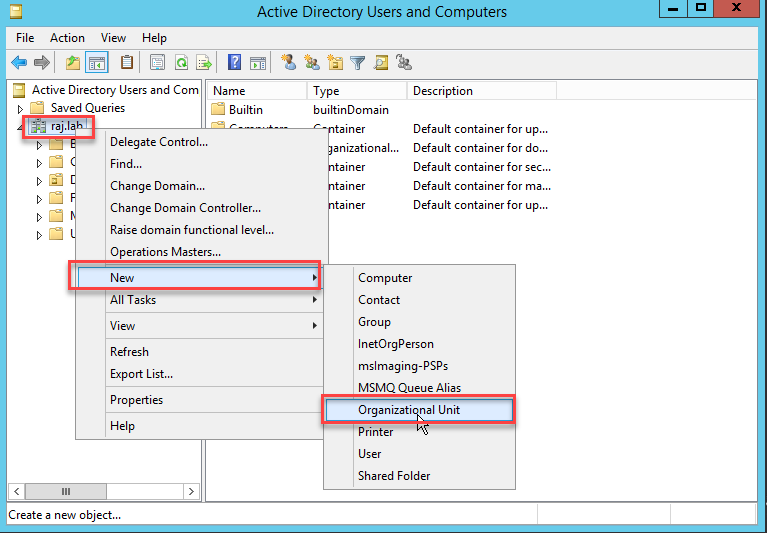Choose Delegate Control from context menu
767x533 pixels.
coord(199,142)
